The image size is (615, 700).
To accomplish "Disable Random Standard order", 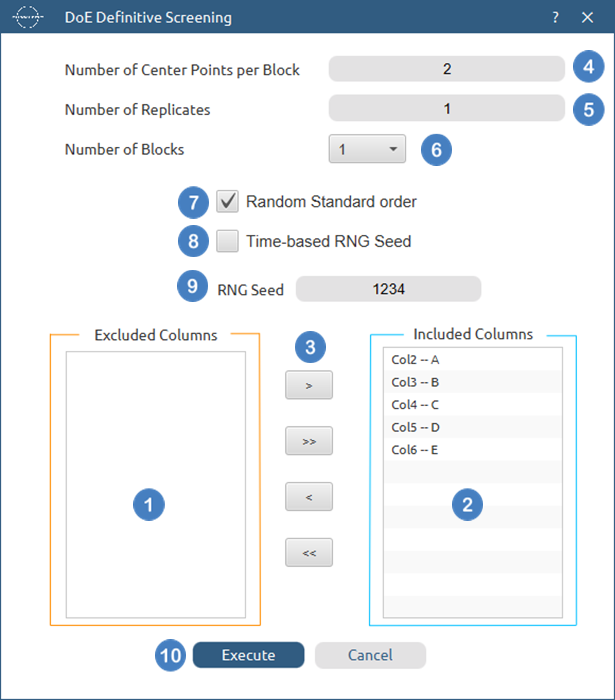I will (227, 201).
